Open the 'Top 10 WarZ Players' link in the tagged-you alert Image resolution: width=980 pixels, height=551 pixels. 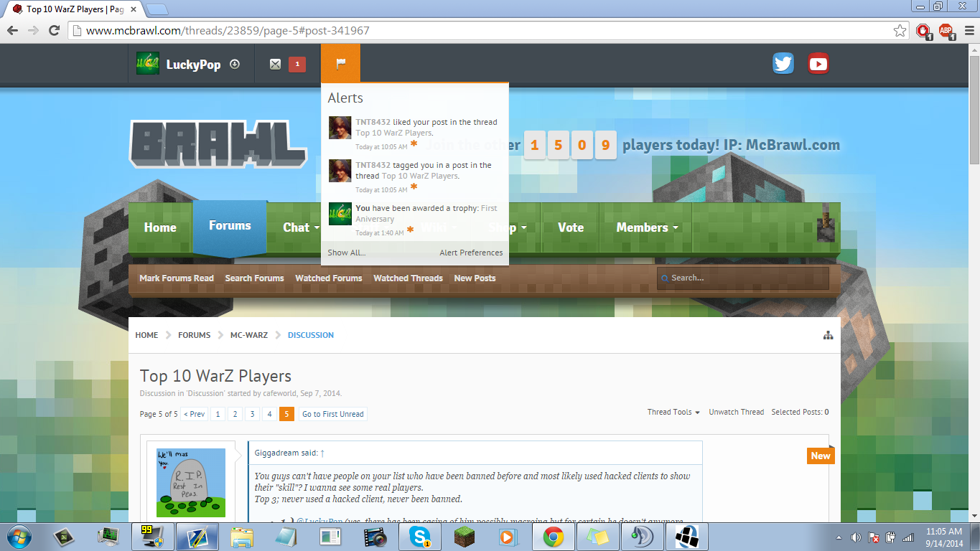[420, 176]
